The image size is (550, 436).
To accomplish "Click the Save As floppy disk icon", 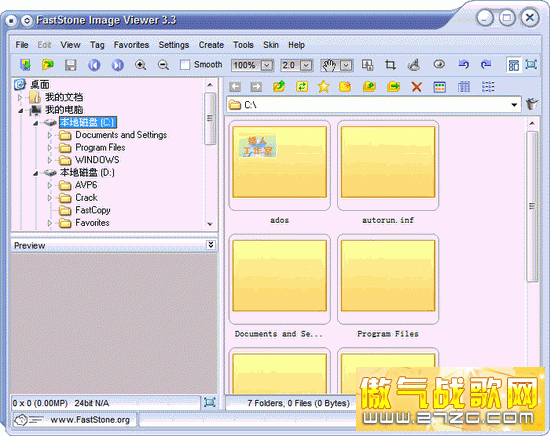I will click(71, 65).
